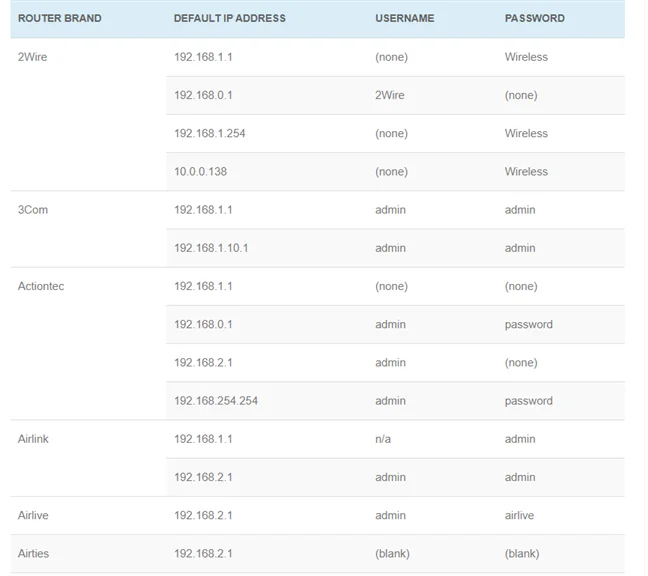Click admin password beside the n/a username
648x576 pixels.
(x=520, y=439)
